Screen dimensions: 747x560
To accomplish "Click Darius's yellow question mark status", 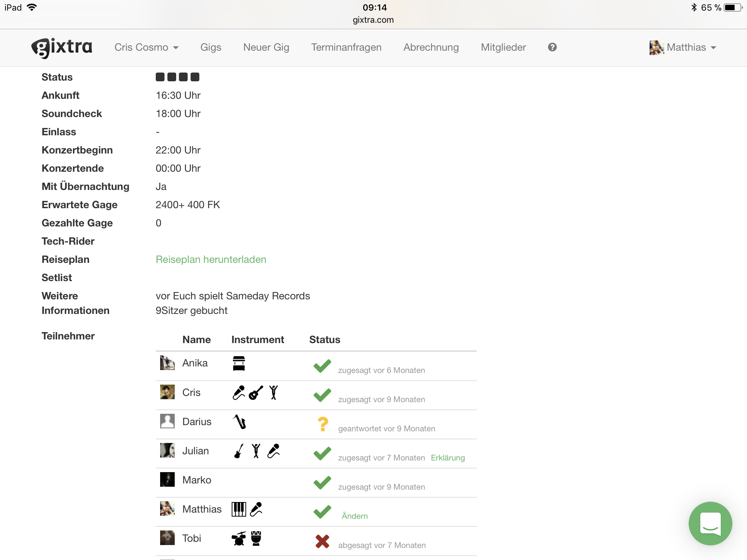I will (x=323, y=424).
